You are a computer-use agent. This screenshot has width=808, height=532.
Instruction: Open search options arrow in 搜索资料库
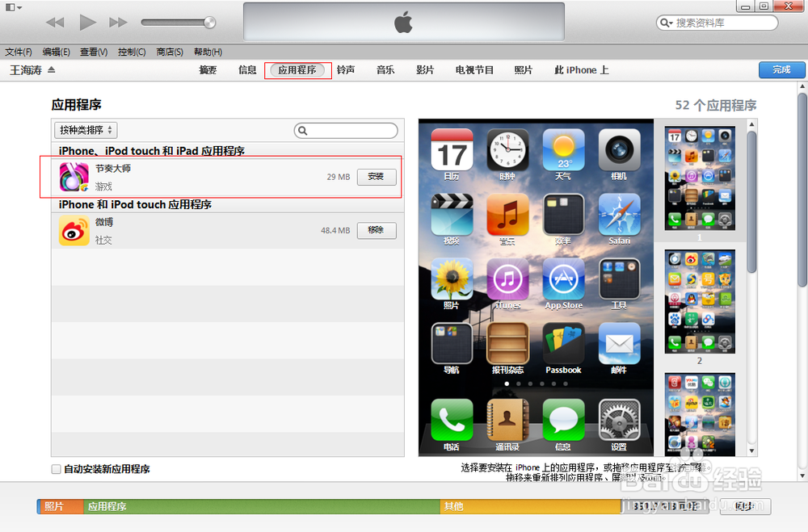pos(667,23)
